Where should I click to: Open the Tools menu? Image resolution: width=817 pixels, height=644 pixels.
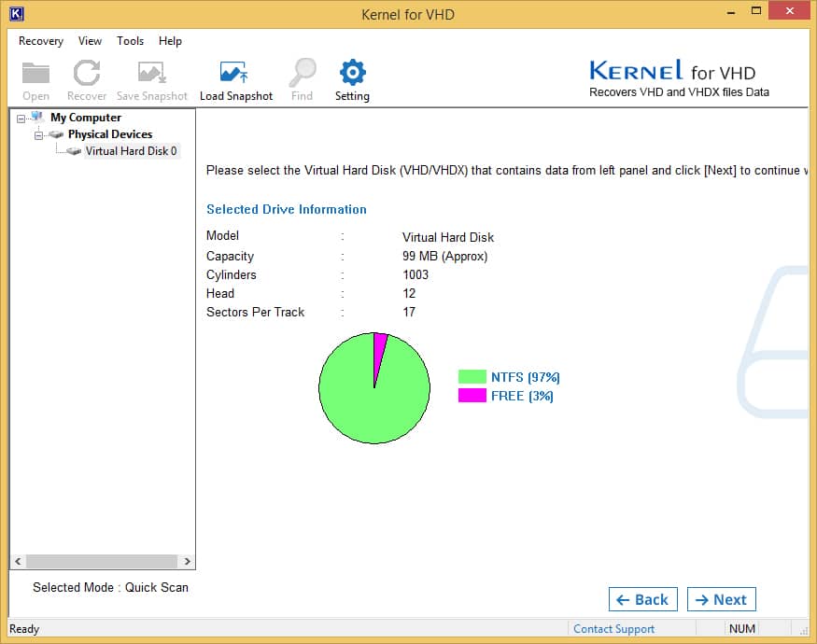[130, 41]
